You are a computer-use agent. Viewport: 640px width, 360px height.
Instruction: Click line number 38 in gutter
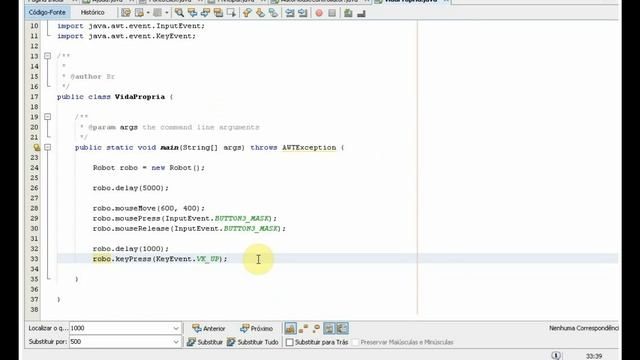(34, 309)
